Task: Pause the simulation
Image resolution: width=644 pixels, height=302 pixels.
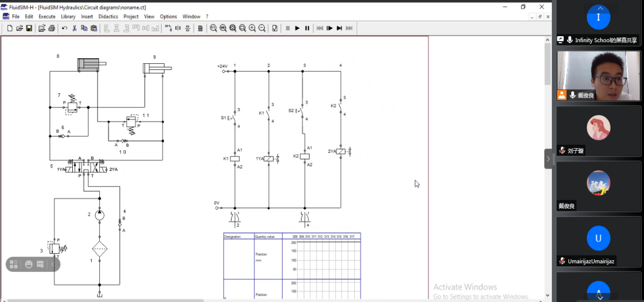Action: [307, 28]
